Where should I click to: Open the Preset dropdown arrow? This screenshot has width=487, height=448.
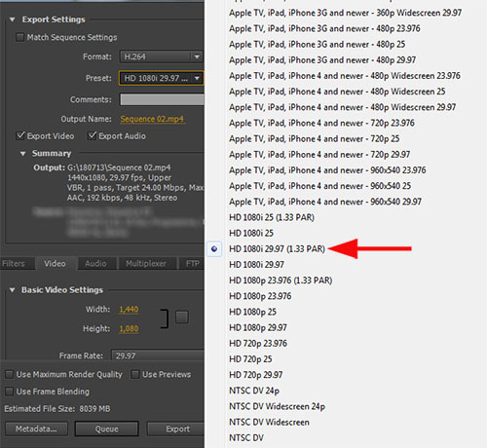(x=197, y=78)
